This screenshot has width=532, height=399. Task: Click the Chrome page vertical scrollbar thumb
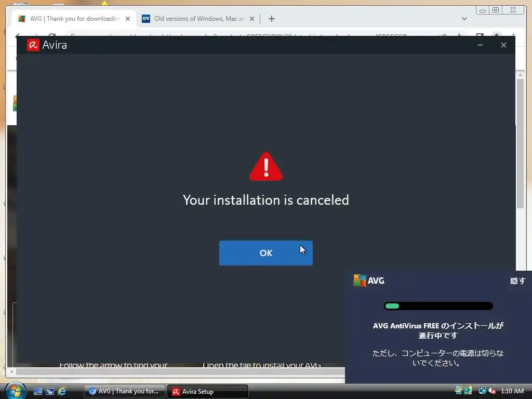(520, 143)
